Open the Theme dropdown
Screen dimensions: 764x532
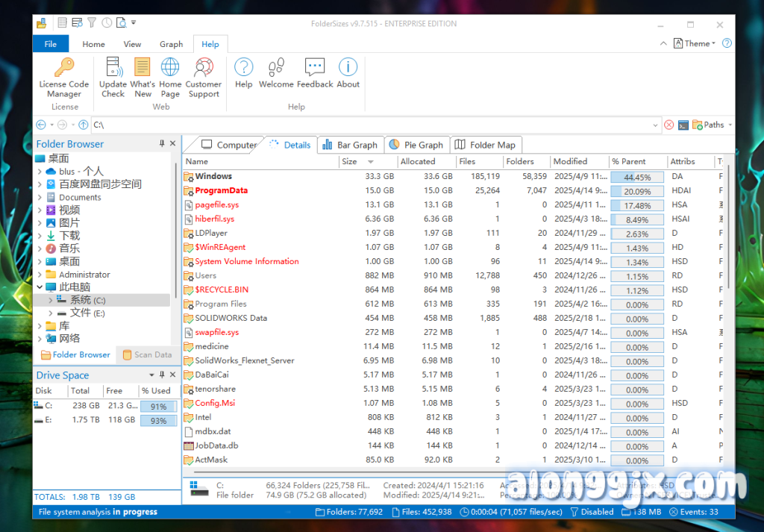695,43
